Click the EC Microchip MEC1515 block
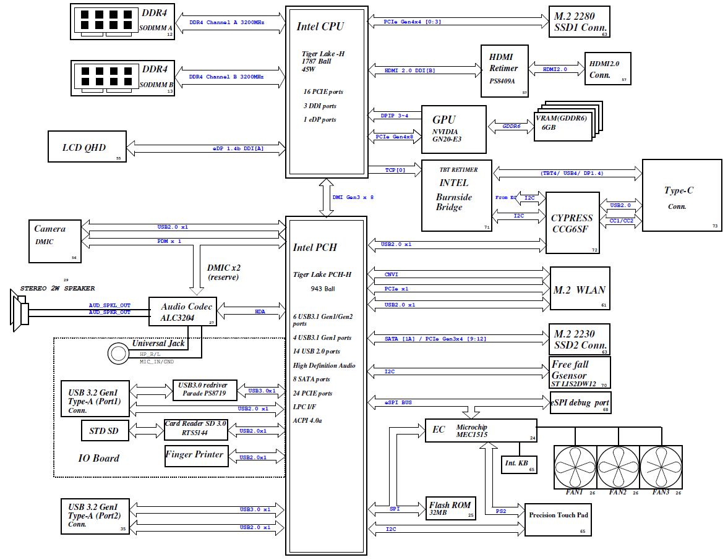 click(481, 430)
